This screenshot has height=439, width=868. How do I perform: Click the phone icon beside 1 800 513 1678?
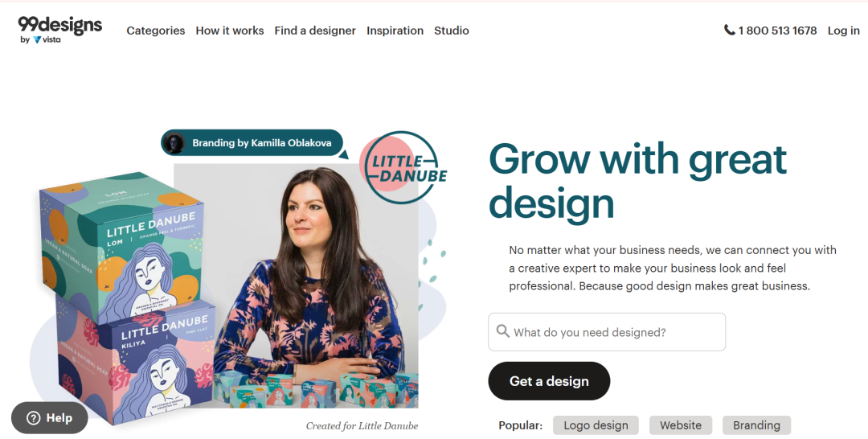(730, 30)
